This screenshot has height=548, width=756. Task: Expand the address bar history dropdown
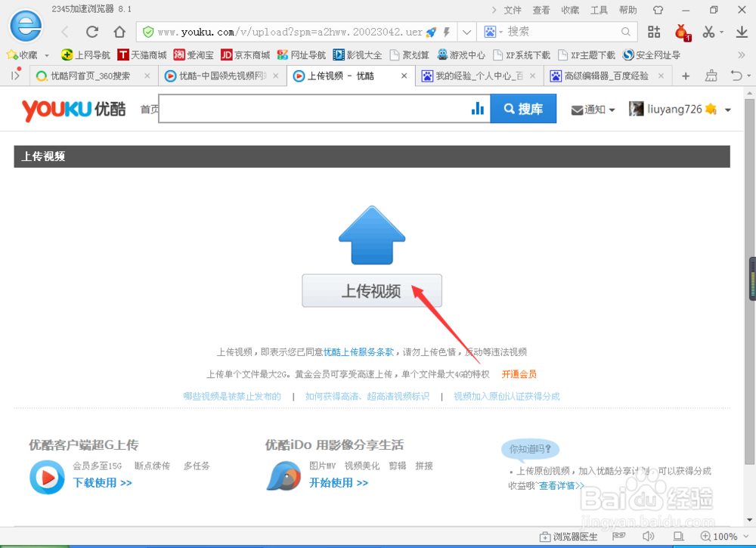[466, 33]
